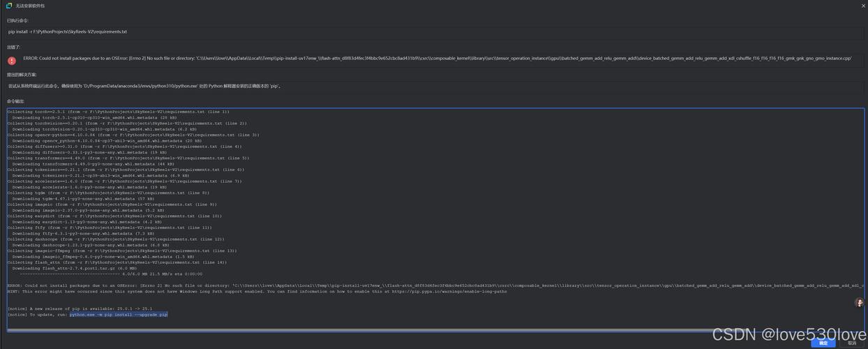Screen dimensions: 868x349
Task: Click the PyCharm icon in the title bar
Action: (x=9, y=6)
